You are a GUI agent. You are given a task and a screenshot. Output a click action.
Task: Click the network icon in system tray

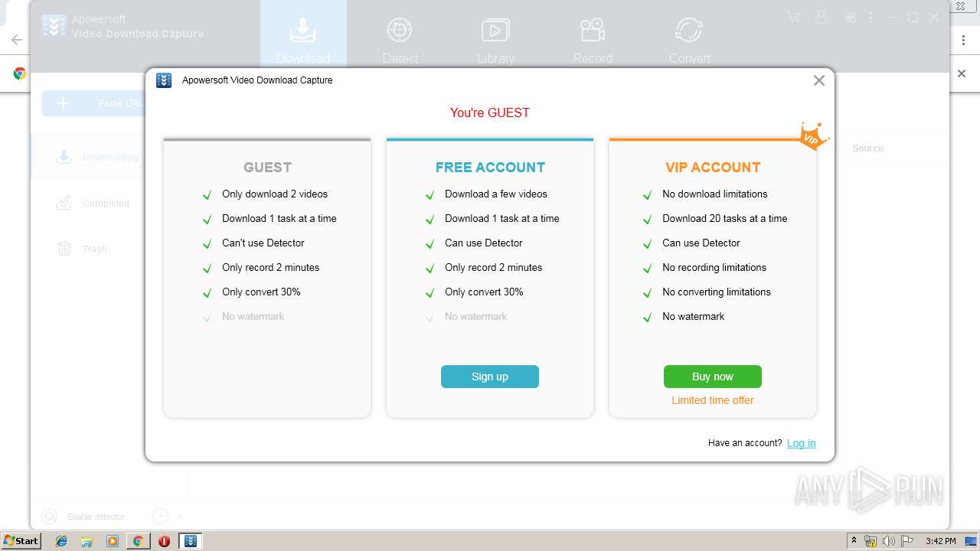[x=871, y=541]
